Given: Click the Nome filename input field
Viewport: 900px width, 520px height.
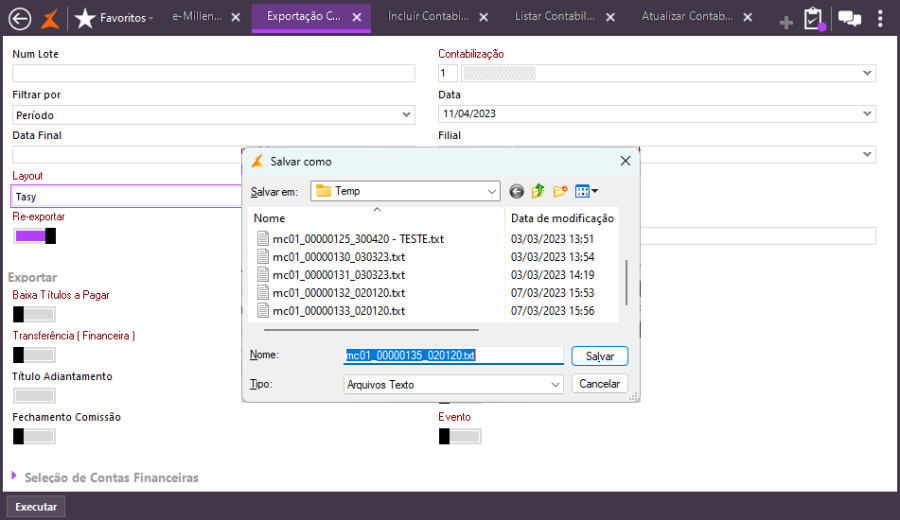Looking at the screenshot, I should [x=453, y=356].
